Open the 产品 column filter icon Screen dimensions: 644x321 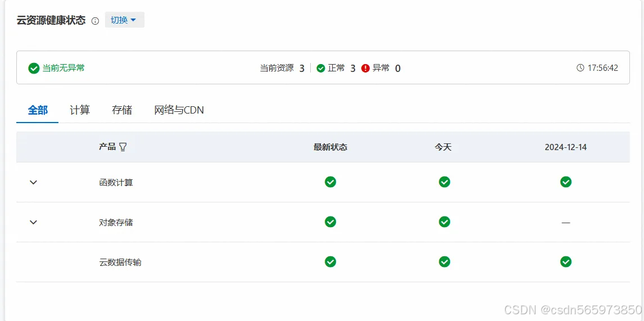[123, 147]
